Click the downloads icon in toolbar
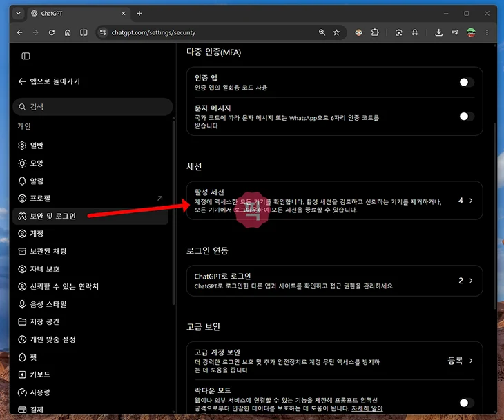Image resolution: width=504 pixels, height=420 pixels. click(x=438, y=32)
